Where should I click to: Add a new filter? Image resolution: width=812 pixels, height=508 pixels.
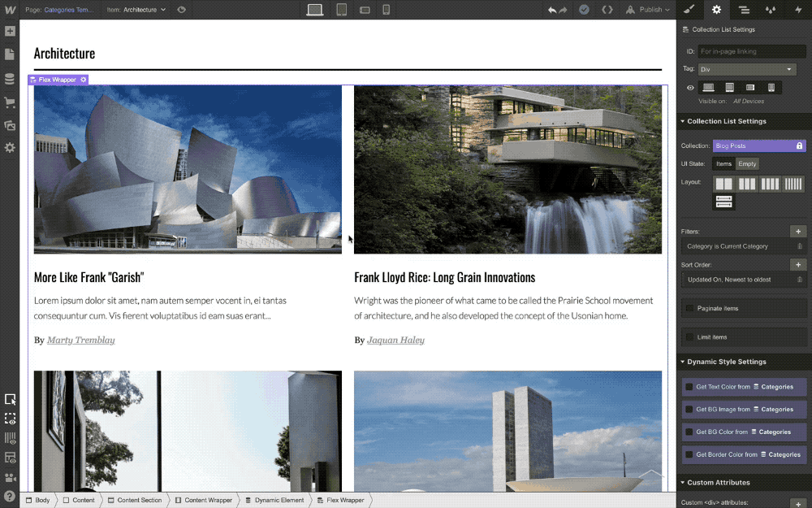coord(798,232)
